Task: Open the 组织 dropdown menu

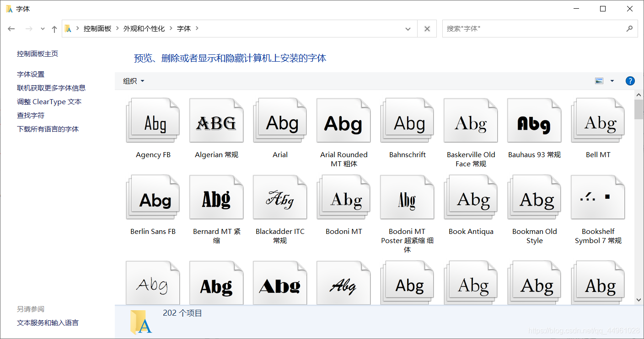Action: [134, 81]
